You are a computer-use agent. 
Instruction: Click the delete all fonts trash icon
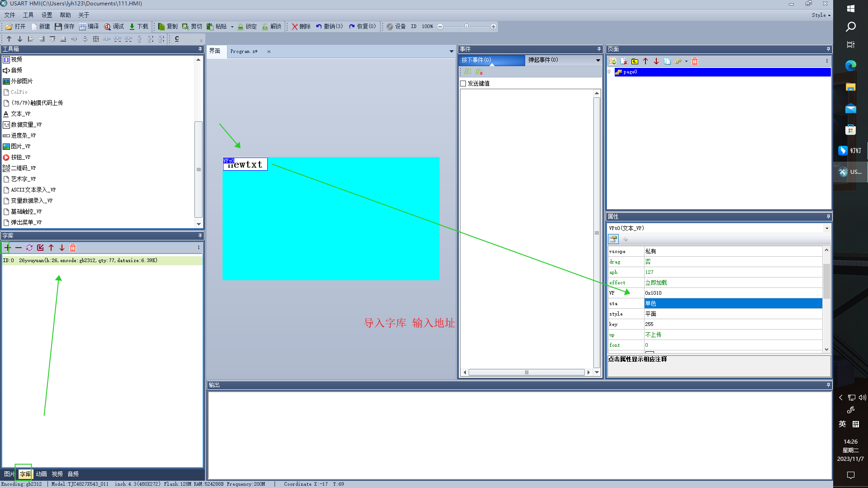pyautogui.click(x=73, y=248)
